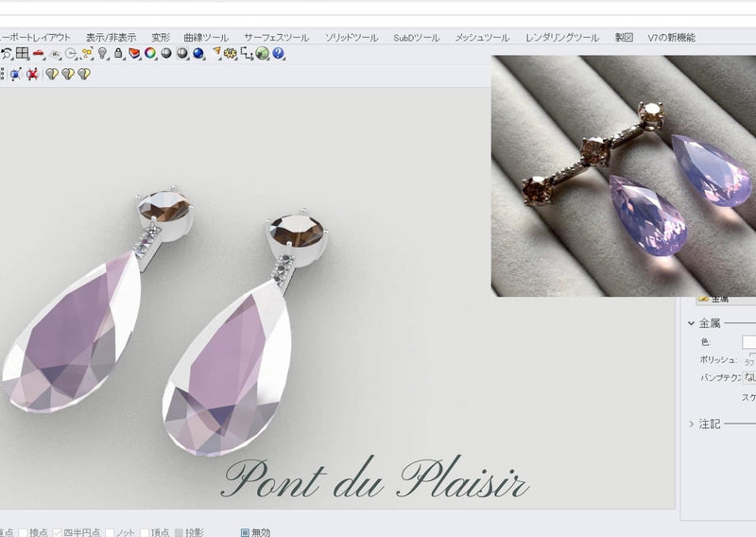Viewport: 756px width, 537px height.
Task: Click the orange triangle icon next to the blue sphere
Action: tap(216, 52)
